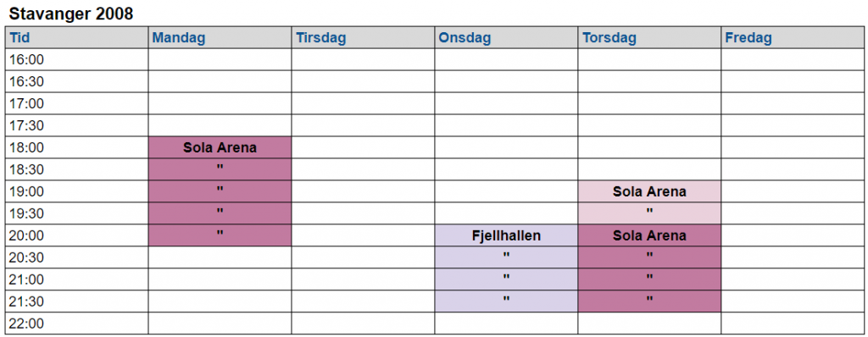The width and height of the screenshot is (868, 337).
Task: Select the 17:30 time label
Action: point(77,125)
